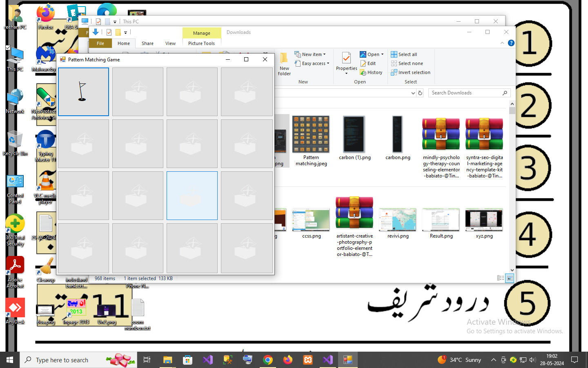Screen dimensions: 588x368
Task: Click the Windows Start button
Action: [x=10, y=360]
